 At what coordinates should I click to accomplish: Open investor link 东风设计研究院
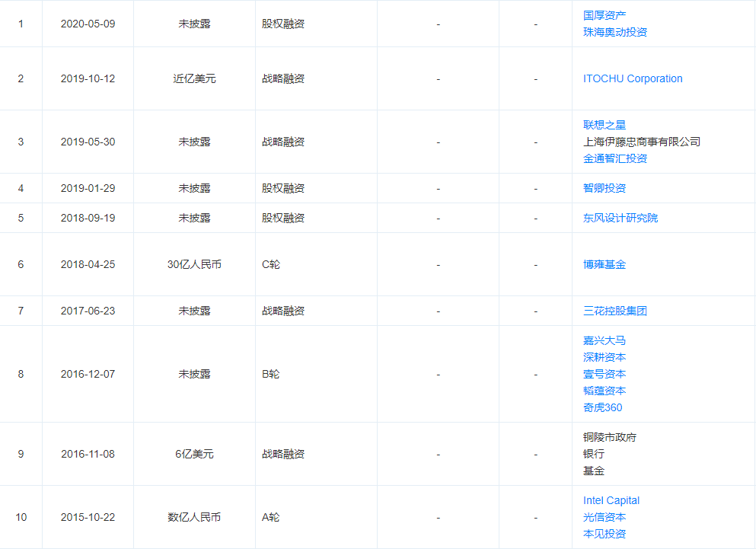pyautogui.click(x=620, y=218)
